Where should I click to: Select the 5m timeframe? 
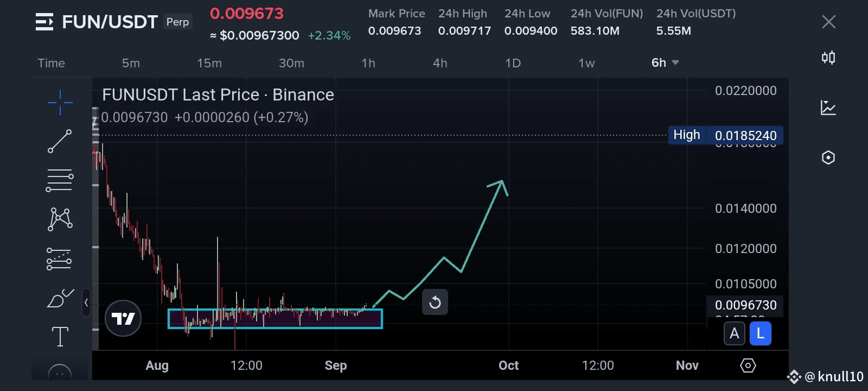(x=131, y=63)
